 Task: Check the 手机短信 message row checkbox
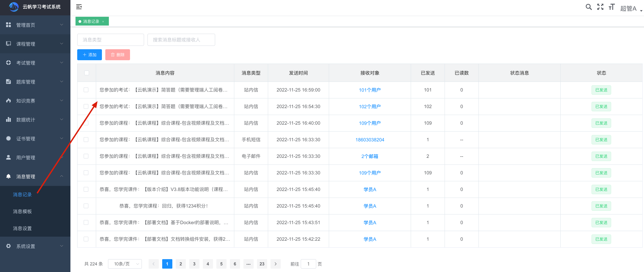click(86, 140)
